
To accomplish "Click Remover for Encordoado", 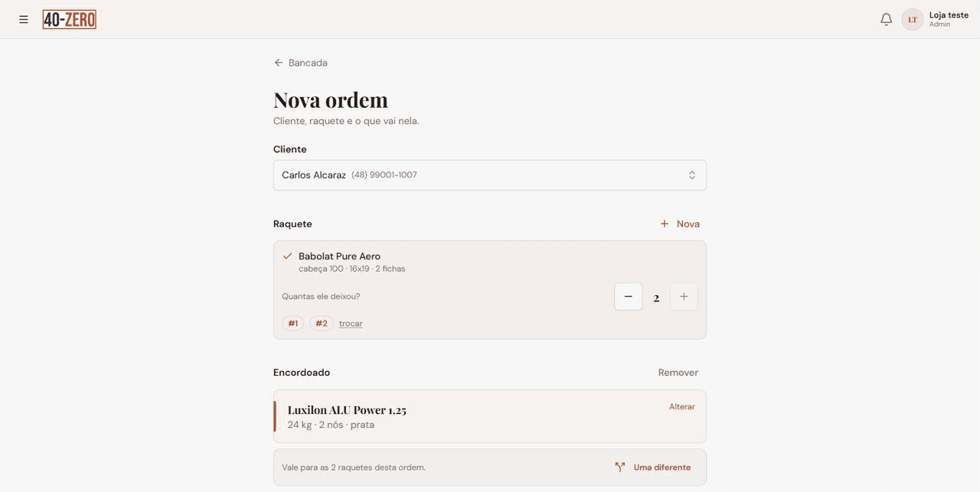I will pos(678,373).
